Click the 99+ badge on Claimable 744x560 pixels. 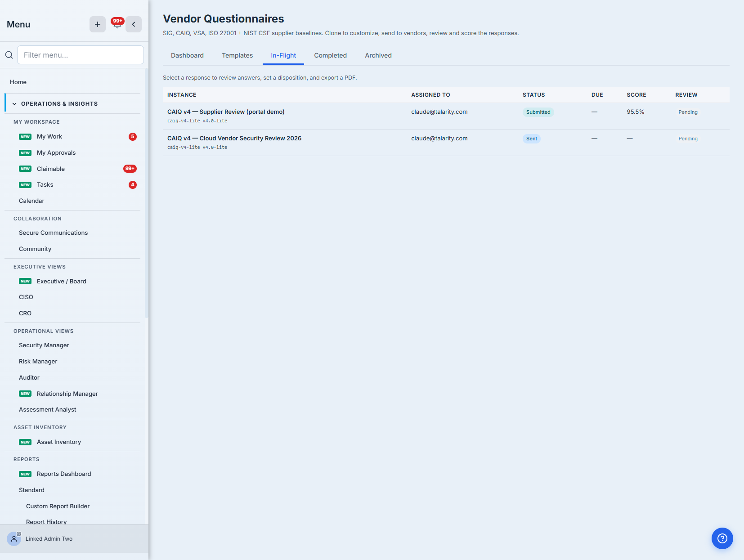130,169
